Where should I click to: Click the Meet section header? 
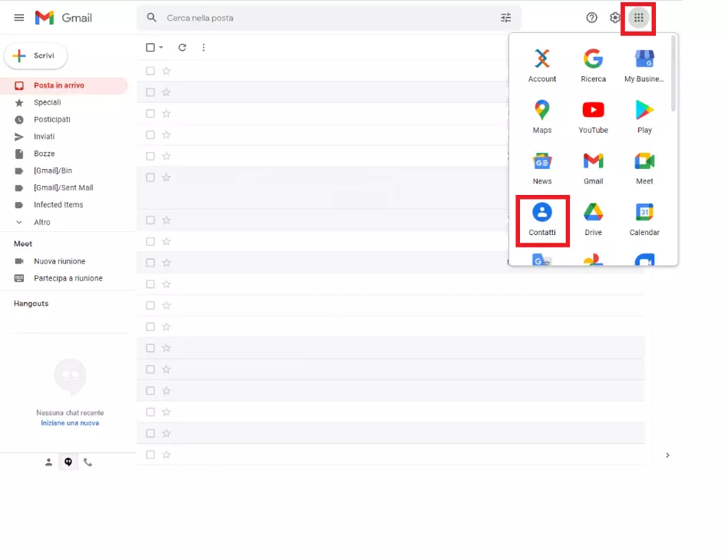(x=23, y=244)
